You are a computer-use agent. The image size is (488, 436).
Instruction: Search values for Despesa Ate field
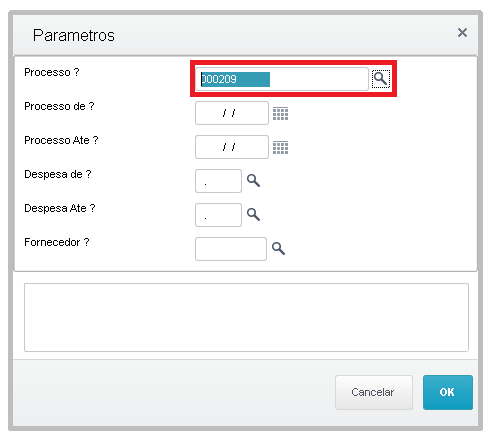(x=253, y=214)
